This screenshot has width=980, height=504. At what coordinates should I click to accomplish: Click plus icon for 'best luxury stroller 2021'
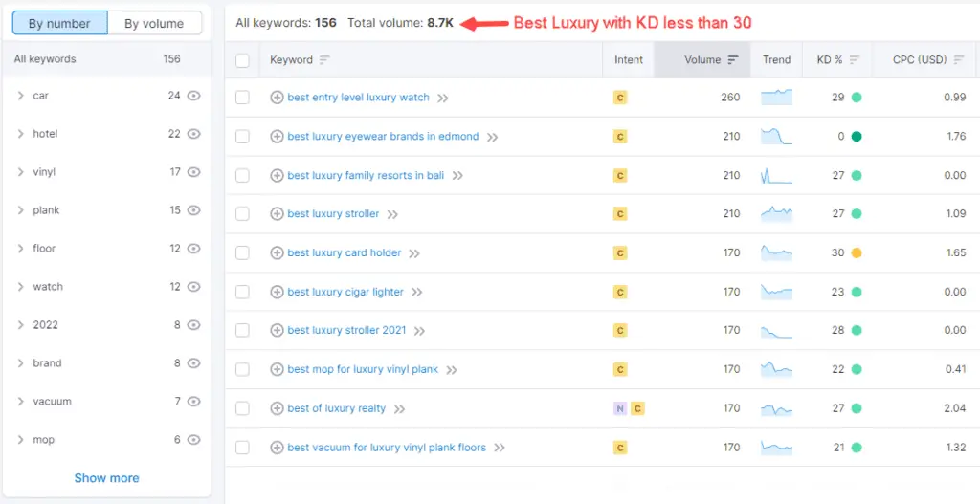[277, 330]
